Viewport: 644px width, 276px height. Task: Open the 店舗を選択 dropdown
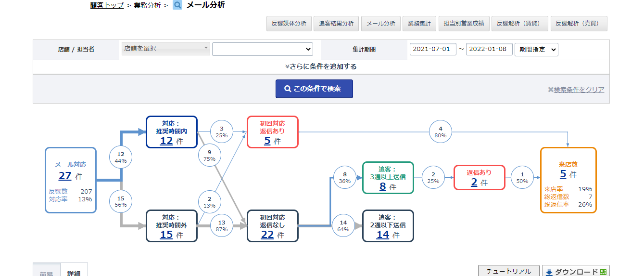166,49
